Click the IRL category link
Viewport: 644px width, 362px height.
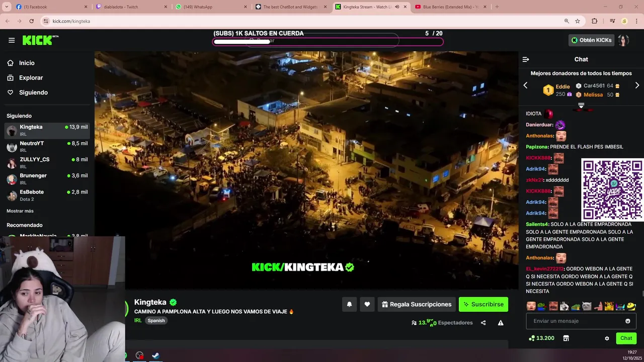click(138, 320)
